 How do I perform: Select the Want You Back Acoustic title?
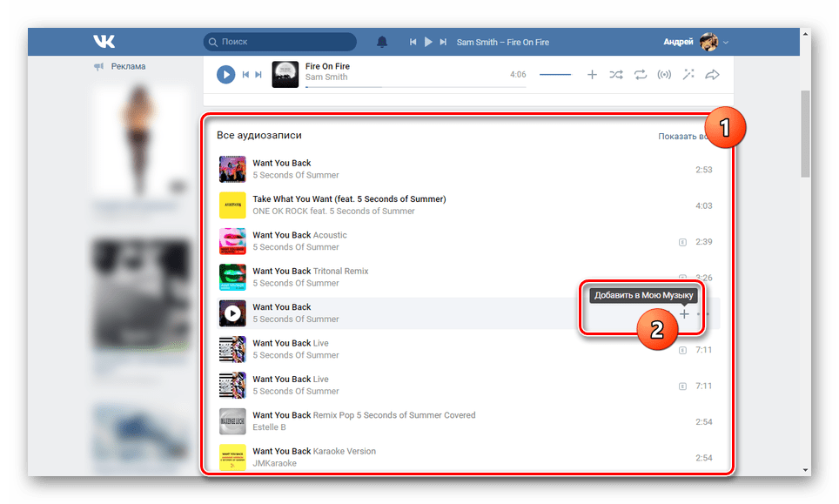(x=299, y=235)
